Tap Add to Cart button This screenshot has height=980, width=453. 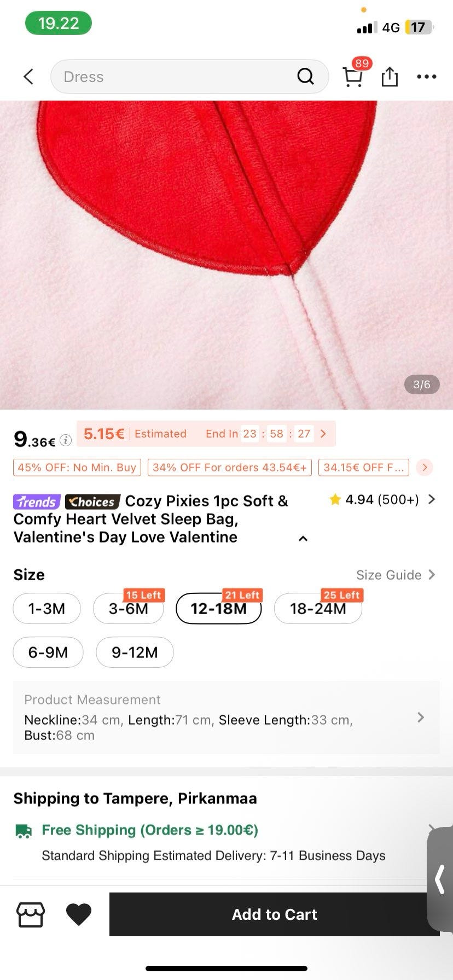click(x=274, y=914)
